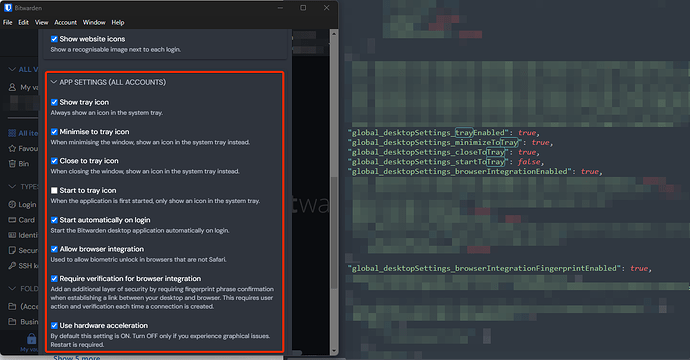Select the Card type icon
Screen dimensions: 690x360
pyautogui.click(x=12, y=220)
